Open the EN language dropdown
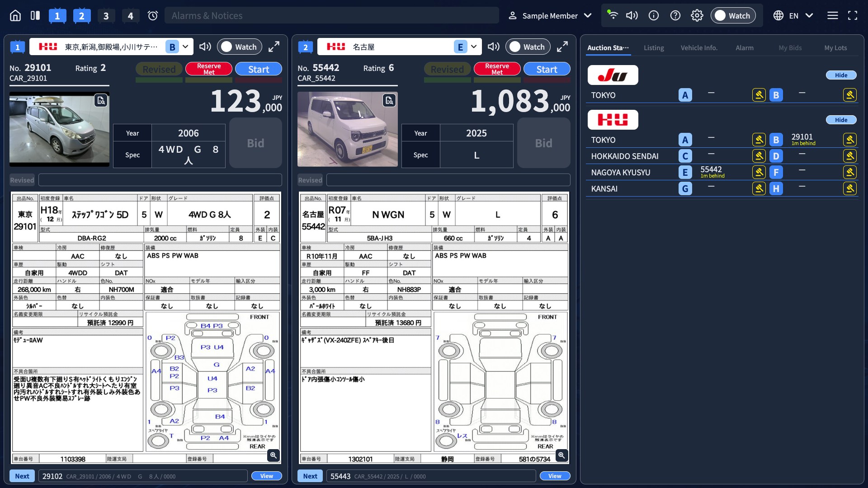The image size is (868, 488). (793, 16)
